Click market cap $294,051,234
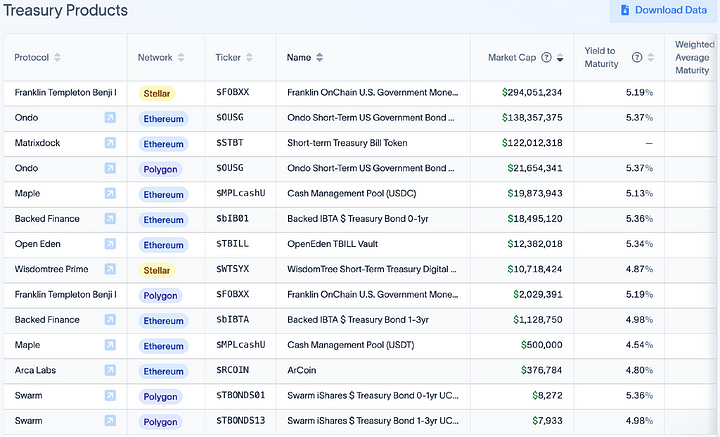The height and width of the screenshot is (437, 720). 532,92
